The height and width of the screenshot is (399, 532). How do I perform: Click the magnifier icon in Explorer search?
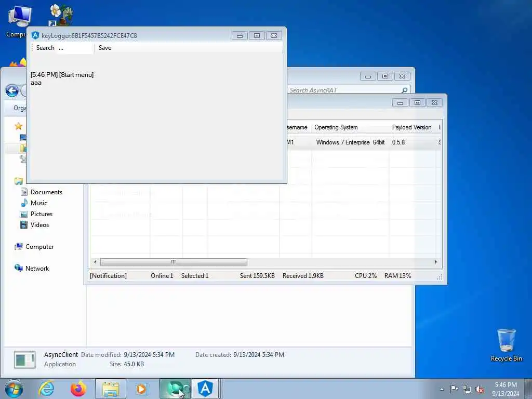(404, 90)
